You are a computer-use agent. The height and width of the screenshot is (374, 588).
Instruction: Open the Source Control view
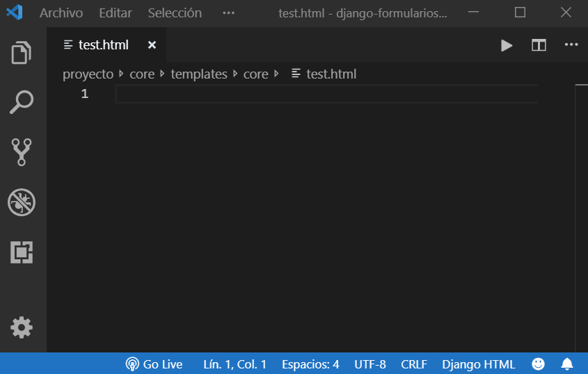click(x=22, y=152)
